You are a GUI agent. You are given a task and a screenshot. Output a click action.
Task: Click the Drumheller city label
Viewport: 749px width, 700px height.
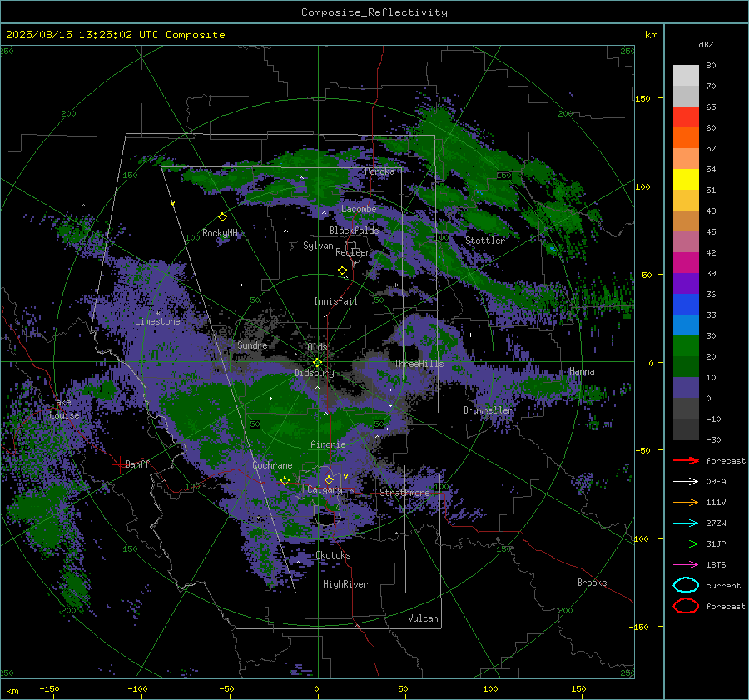point(488,410)
